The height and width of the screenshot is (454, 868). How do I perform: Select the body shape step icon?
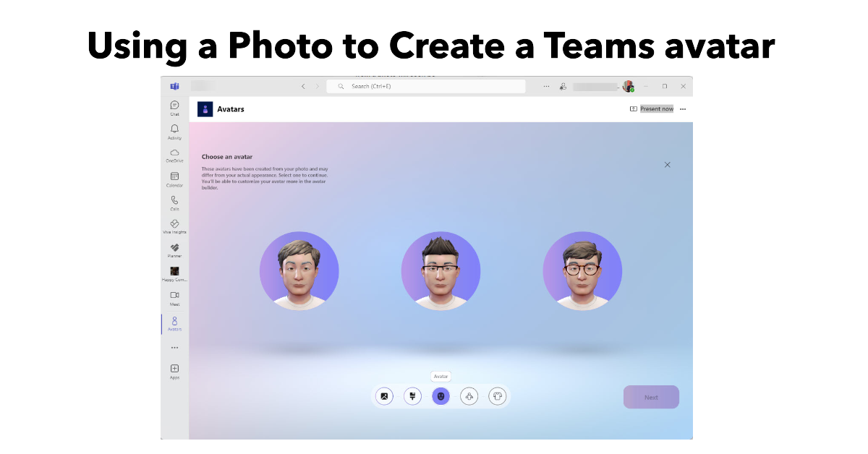(x=469, y=396)
